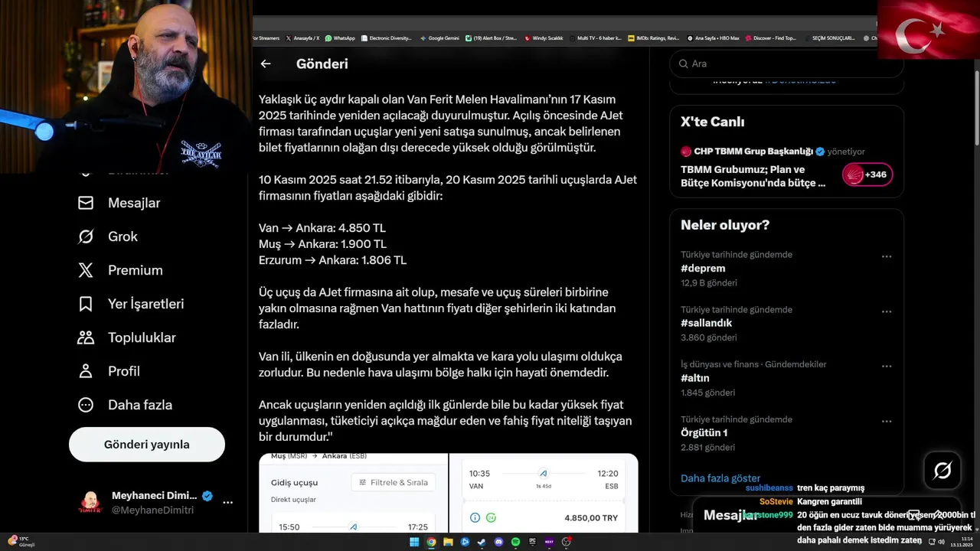This screenshot has height=551, width=980.
Task: Click the Meyhaneci Dimitri profile avatar
Action: (x=90, y=502)
